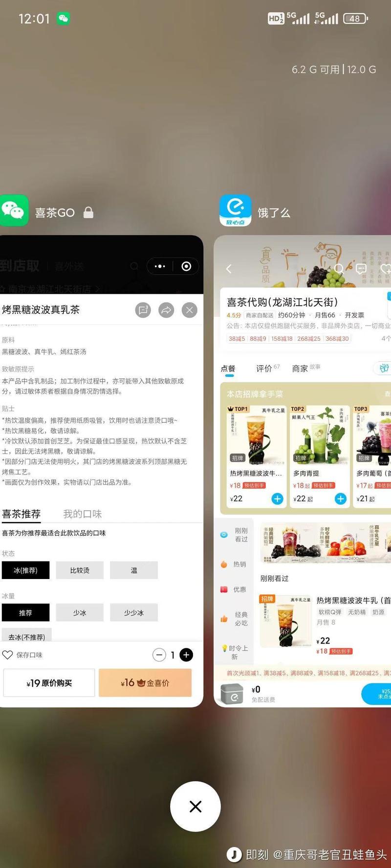The height and width of the screenshot is (868, 391).
Task: Open the TOP1 热烤黑糖波波牛乳 drink image
Action: (x=257, y=434)
